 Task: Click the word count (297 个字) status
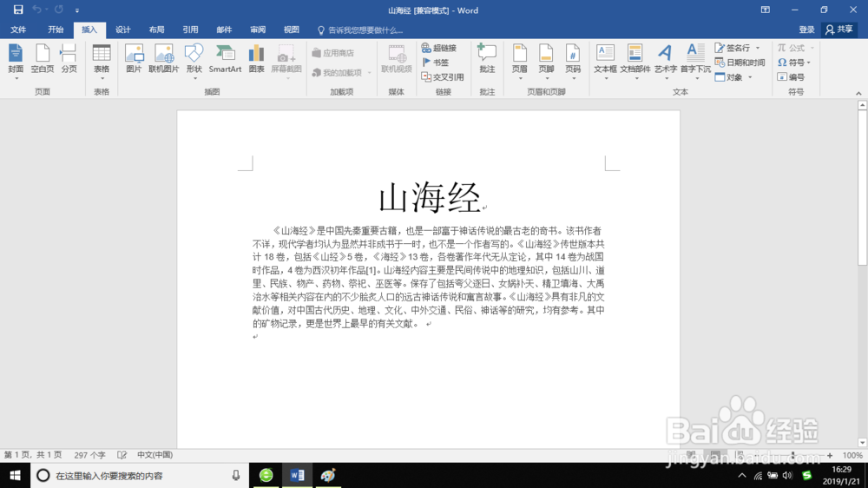pyautogui.click(x=89, y=455)
